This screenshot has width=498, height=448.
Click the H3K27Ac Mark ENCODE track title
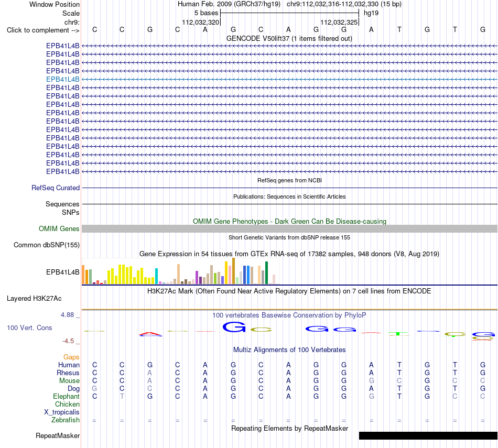click(x=289, y=291)
